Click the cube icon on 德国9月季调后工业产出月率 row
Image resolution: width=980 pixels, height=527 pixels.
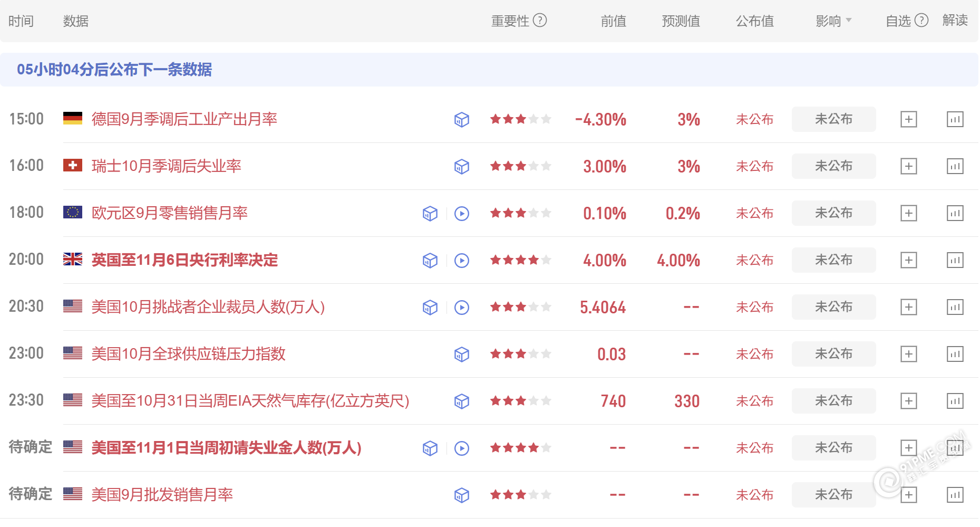pyautogui.click(x=461, y=120)
